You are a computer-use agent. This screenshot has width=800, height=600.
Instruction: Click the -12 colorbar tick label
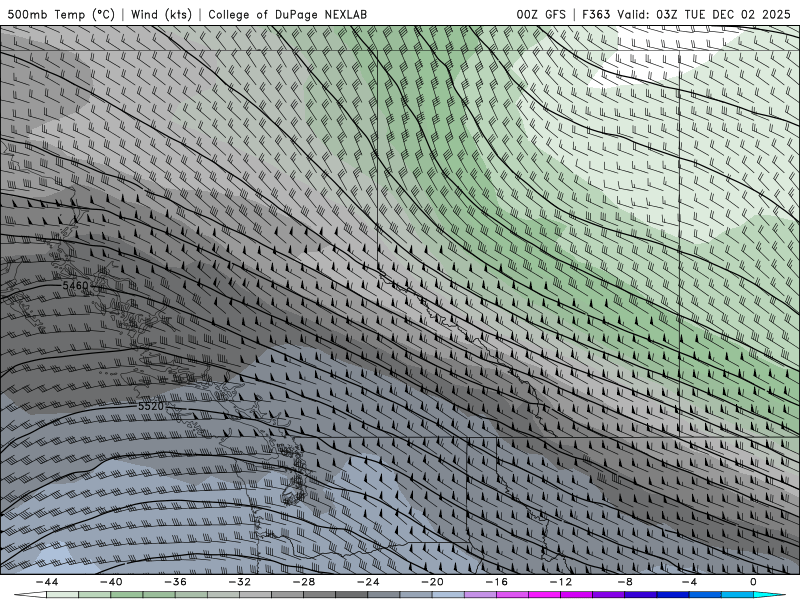(561, 582)
